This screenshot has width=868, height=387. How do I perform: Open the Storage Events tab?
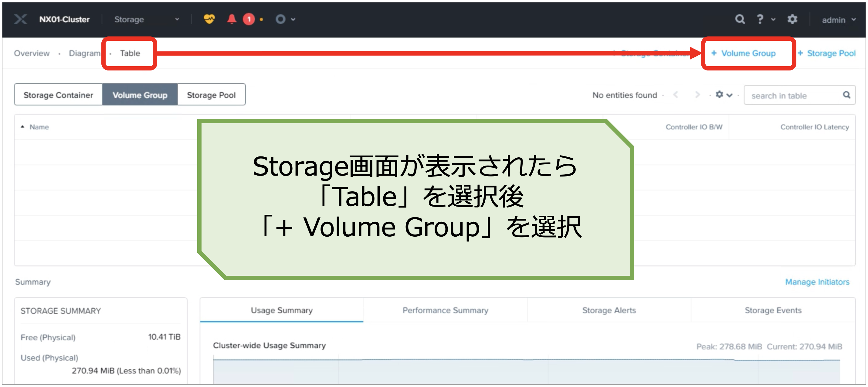coord(773,310)
